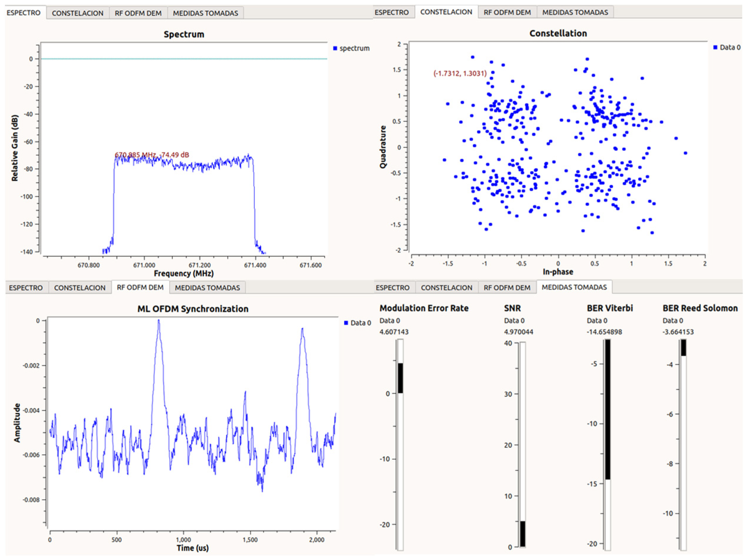Open ESPECTRO tab above ML OFDM Synchronization plot

click(x=26, y=288)
